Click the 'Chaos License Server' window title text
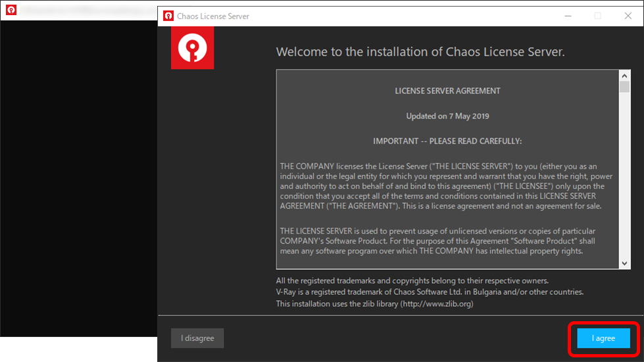This screenshot has width=644, height=362. (212, 16)
